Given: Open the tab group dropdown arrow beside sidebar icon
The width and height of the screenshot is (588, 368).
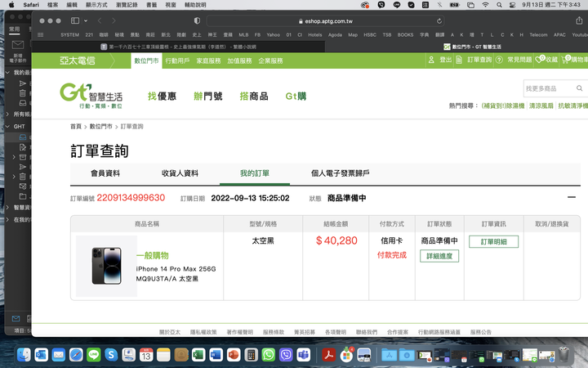Looking at the screenshot, I should tap(86, 20).
